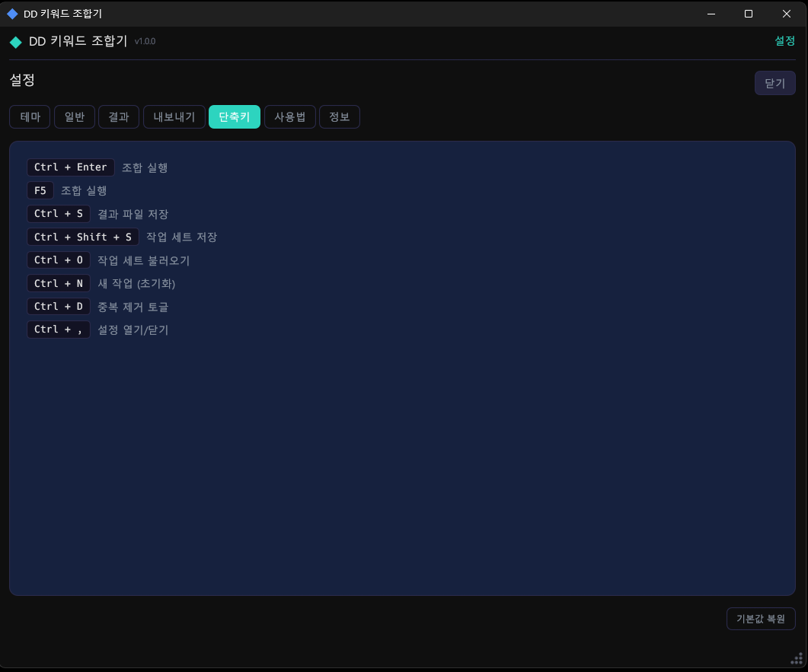This screenshot has width=808, height=672.
Task: Click the Ctrl + D shortcut badge
Action: [59, 306]
